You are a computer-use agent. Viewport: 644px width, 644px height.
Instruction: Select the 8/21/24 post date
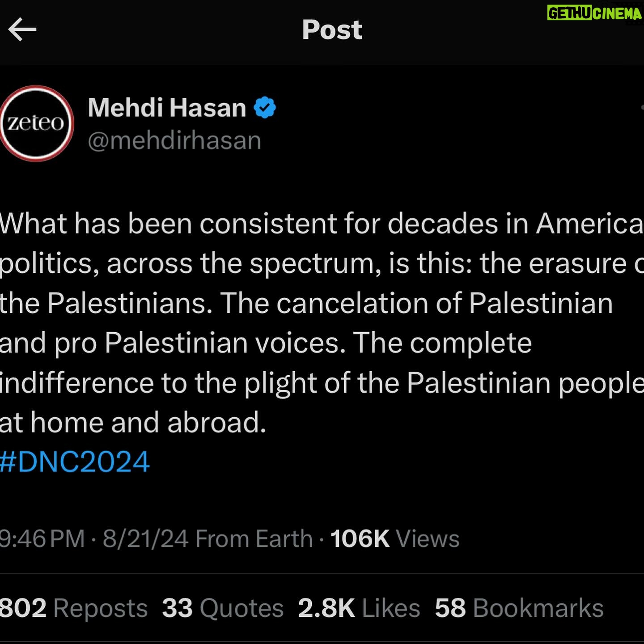point(145,538)
